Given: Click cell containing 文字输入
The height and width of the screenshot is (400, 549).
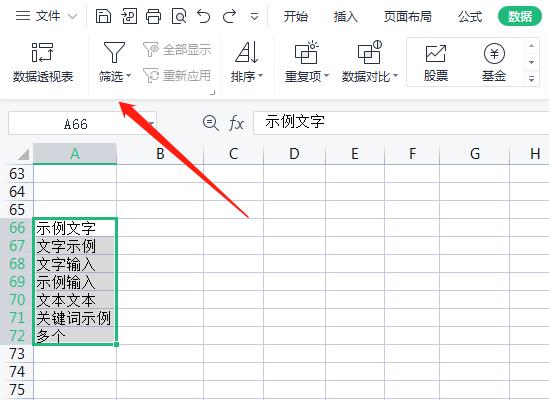Looking at the screenshot, I should (75, 264).
